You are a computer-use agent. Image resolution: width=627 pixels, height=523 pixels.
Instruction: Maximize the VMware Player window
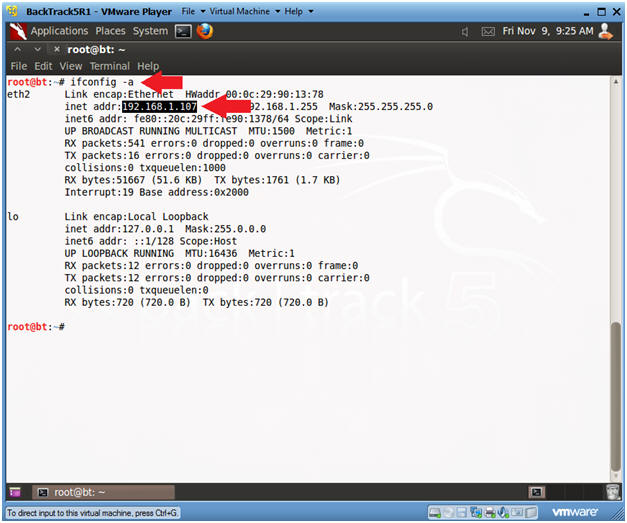click(601, 12)
